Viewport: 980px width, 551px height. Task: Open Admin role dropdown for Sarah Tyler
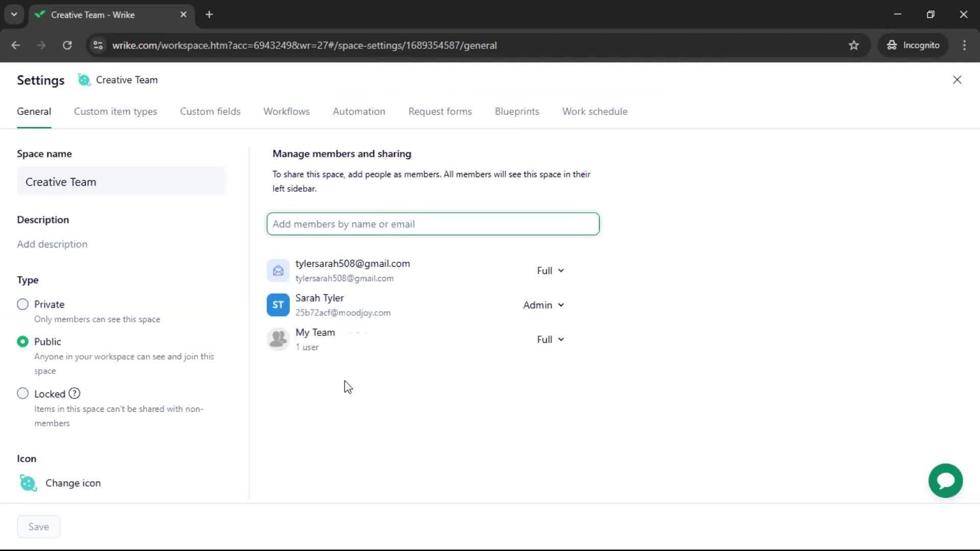544,305
